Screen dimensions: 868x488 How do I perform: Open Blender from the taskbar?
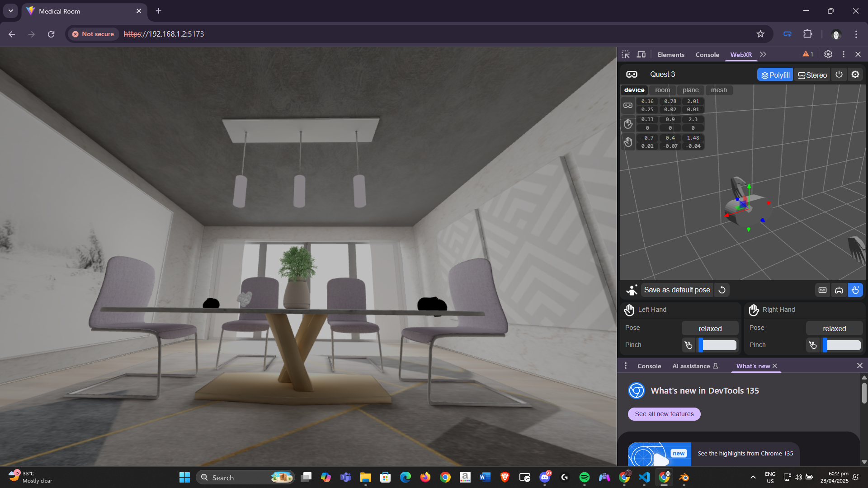684,478
